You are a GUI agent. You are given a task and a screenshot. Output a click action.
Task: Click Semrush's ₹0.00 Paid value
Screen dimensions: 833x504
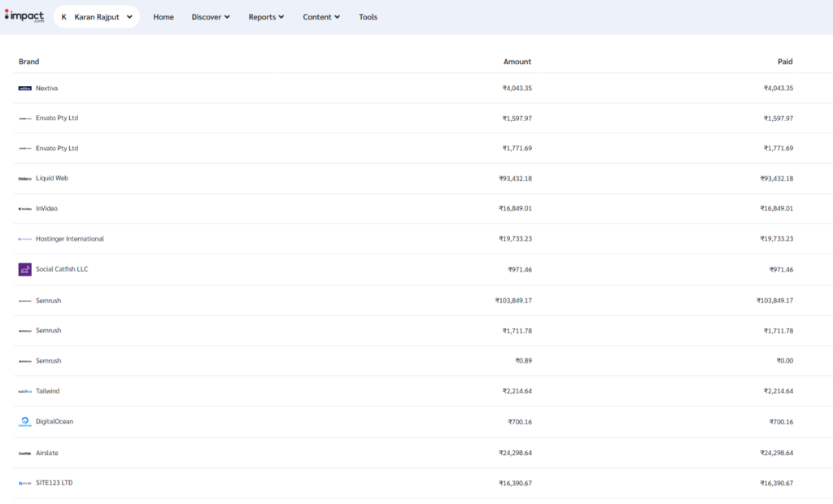tap(785, 361)
